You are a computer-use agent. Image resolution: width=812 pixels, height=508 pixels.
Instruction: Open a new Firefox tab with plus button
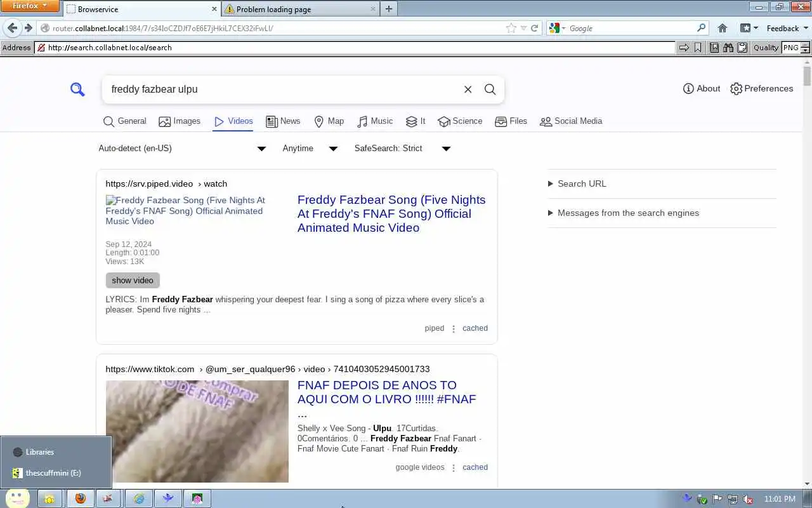[x=389, y=9]
